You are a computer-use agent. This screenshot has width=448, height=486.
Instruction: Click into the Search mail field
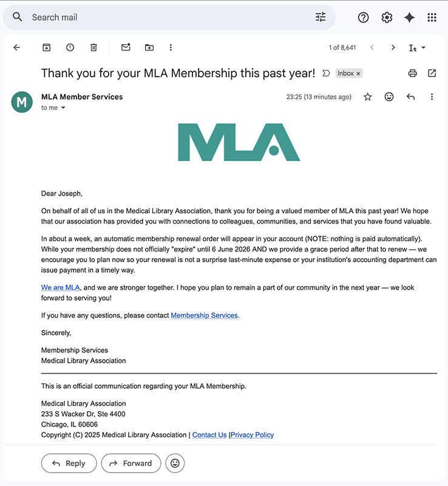pos(164,18)
